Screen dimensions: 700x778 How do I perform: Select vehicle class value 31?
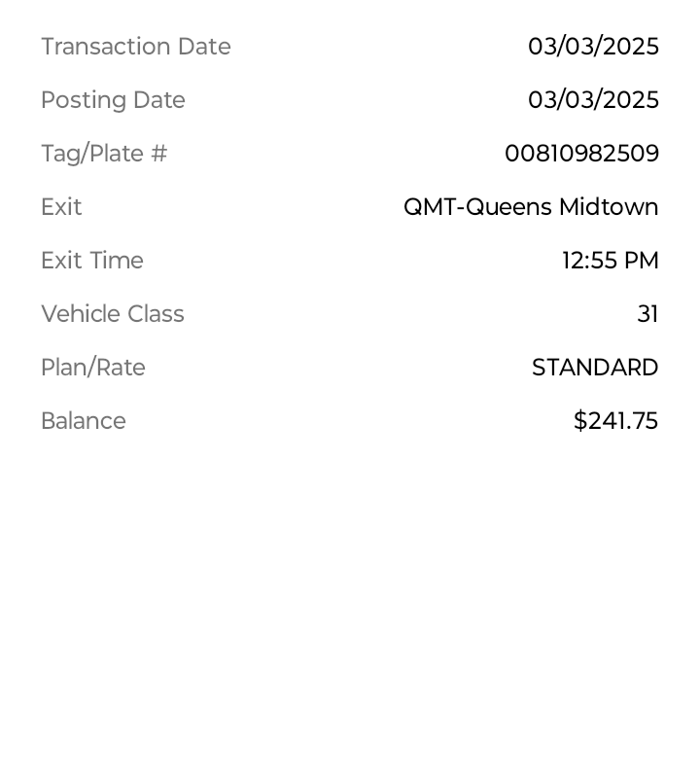(647, 314)
